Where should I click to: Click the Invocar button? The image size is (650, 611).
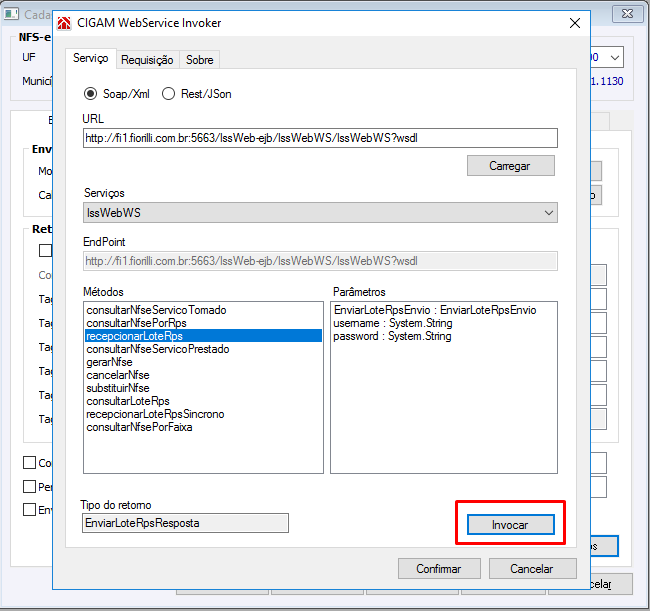pyautogui.click(x=510, y=525)
